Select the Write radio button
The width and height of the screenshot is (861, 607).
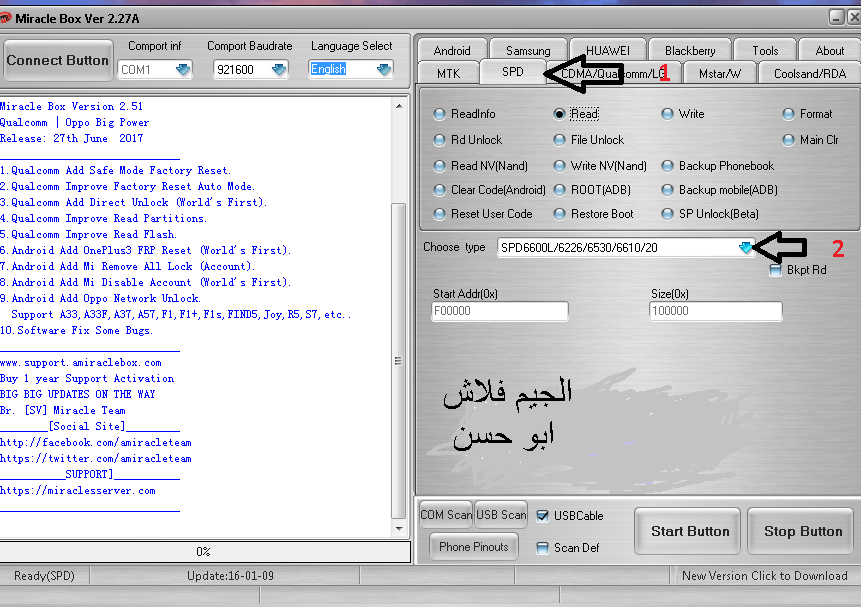click(667, 114)
